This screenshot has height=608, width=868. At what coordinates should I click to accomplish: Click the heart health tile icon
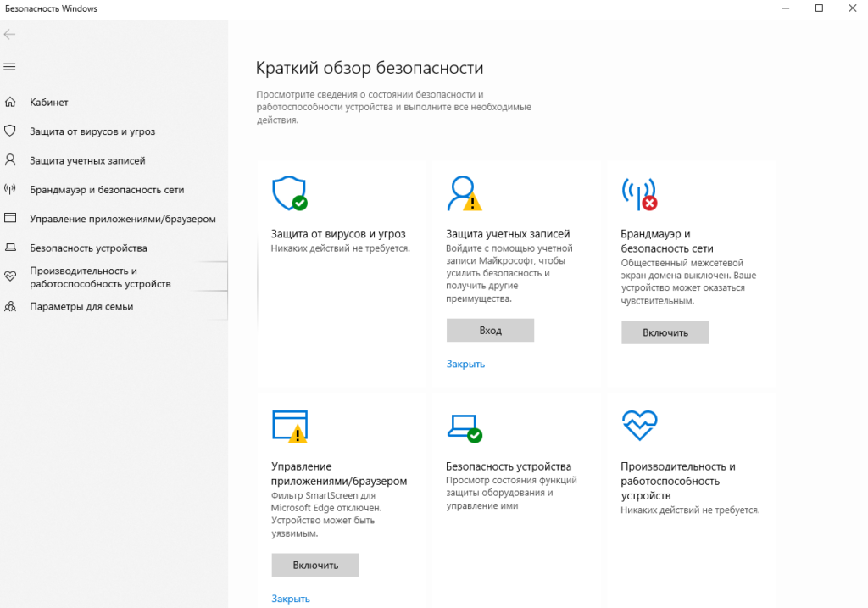click(639, 425)
